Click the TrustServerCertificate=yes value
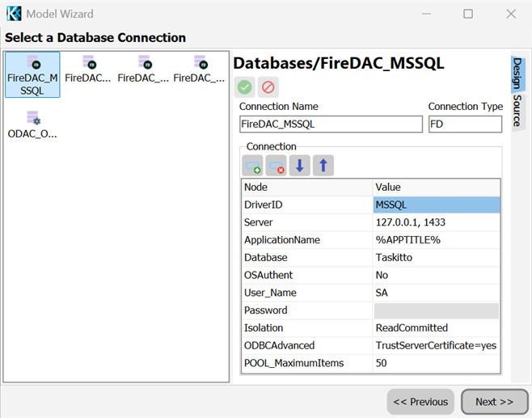The width and height of the screenshot is (532, 418). (437, 346)
